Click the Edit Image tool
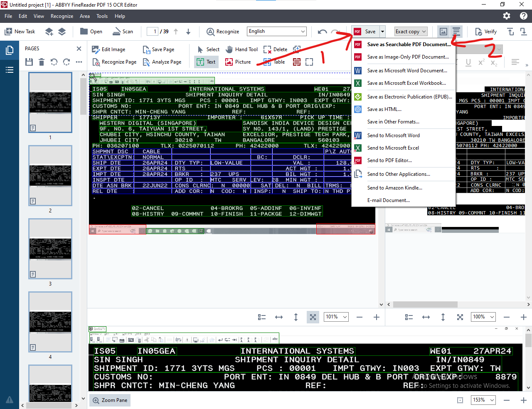The height and width of the screenshot is (409, 532). (108, 49)
